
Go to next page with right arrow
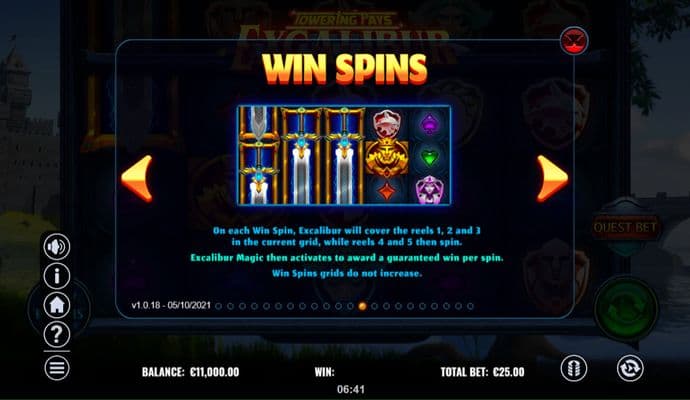552,179
